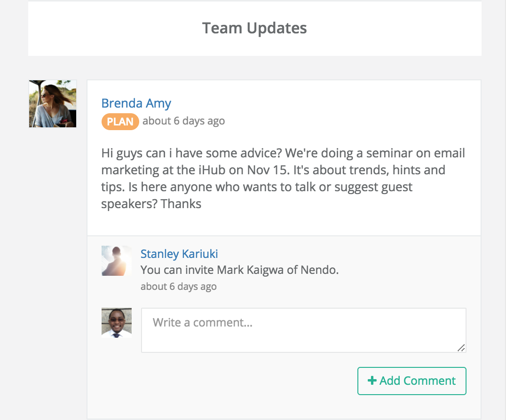Click the plus icon in Add Comment
The image size is (506, 420).
click(372, 381)
